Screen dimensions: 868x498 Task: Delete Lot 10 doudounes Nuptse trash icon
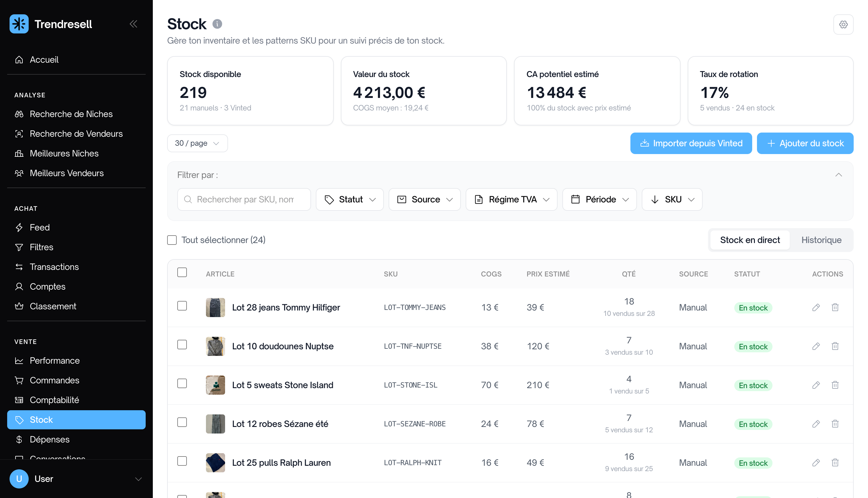click(835, 346)
